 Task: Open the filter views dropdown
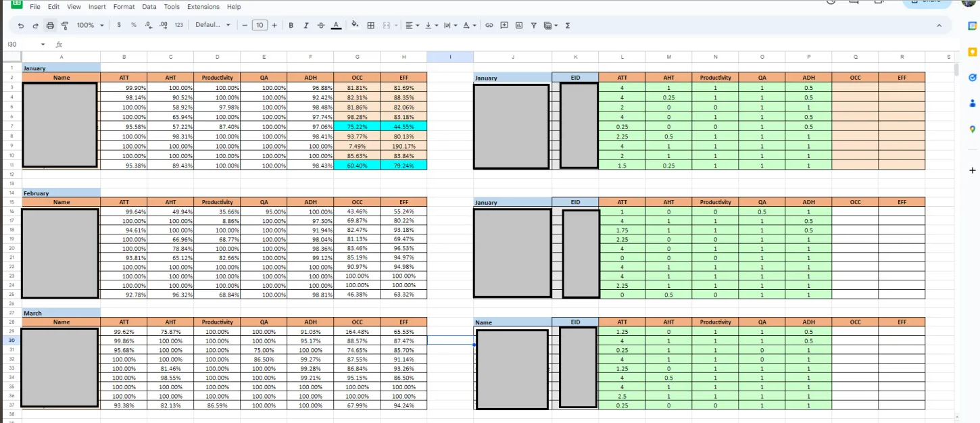(551, 25)
